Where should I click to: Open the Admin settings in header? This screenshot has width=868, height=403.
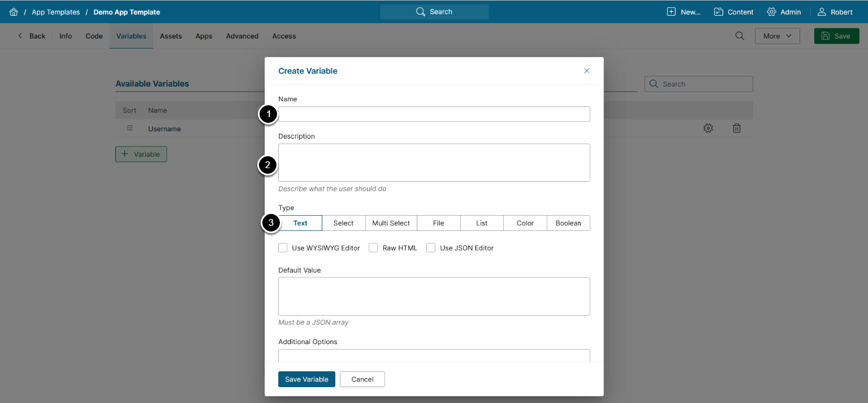784,12
